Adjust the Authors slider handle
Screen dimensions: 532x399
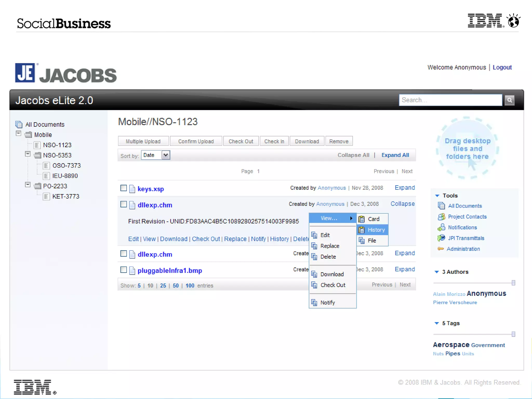pos(513,283)
